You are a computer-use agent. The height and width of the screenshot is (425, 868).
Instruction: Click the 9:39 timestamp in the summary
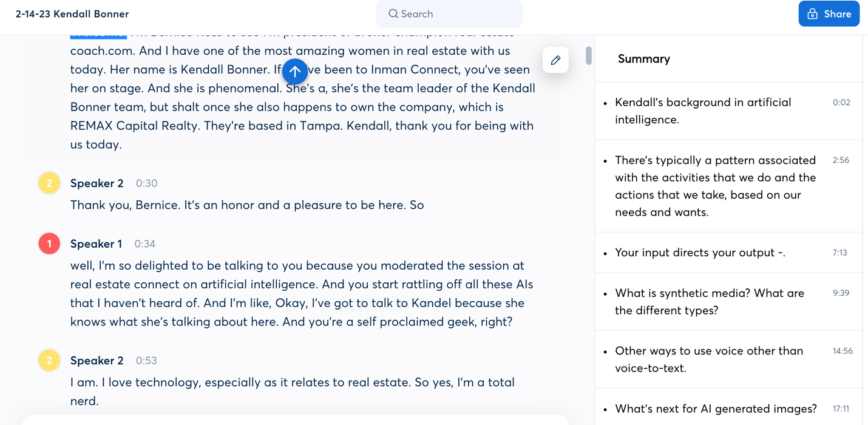(x=841, y=293)
